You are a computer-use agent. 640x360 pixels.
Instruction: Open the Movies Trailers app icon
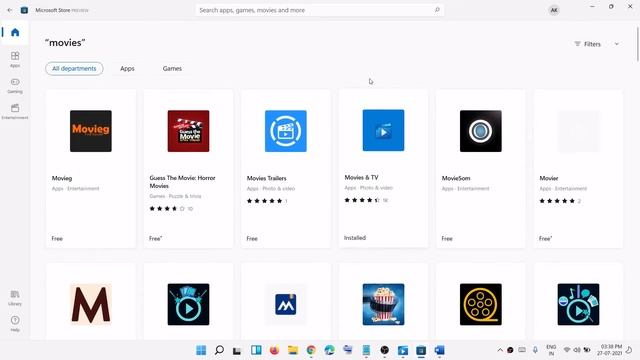point(286,131)
